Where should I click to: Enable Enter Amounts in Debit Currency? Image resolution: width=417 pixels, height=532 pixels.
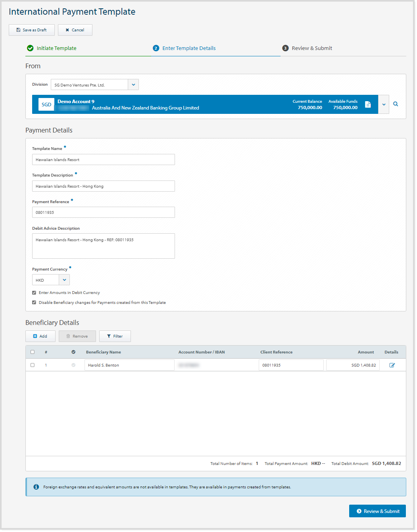[34, 292]
